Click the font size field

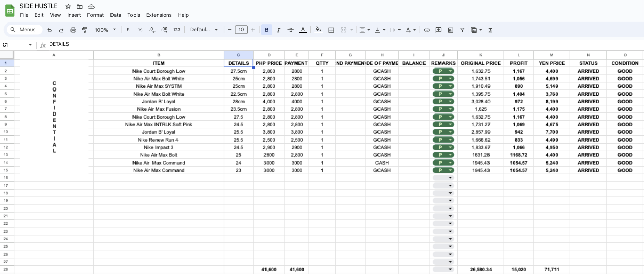click(x=241, y=30)
